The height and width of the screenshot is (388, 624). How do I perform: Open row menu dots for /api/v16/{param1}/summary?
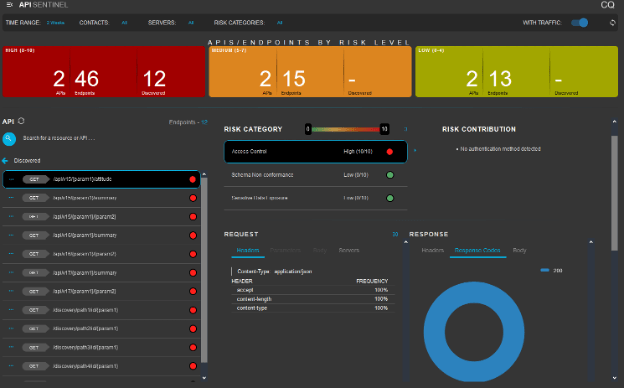tap(11, 235)
